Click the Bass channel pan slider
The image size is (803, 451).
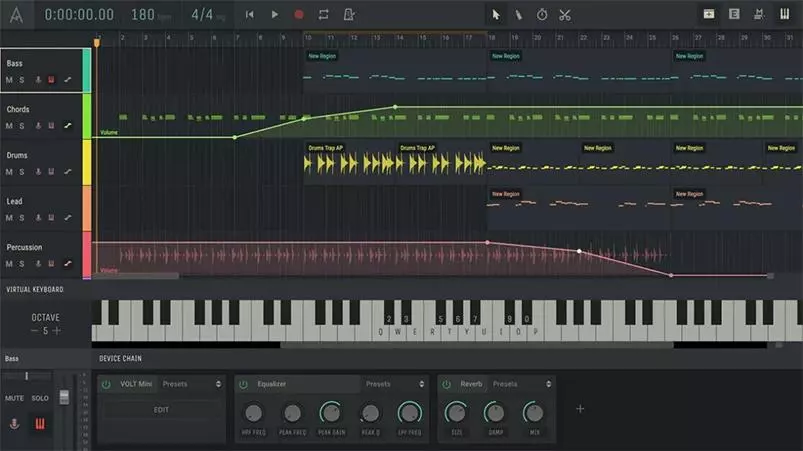click(28, 376)
